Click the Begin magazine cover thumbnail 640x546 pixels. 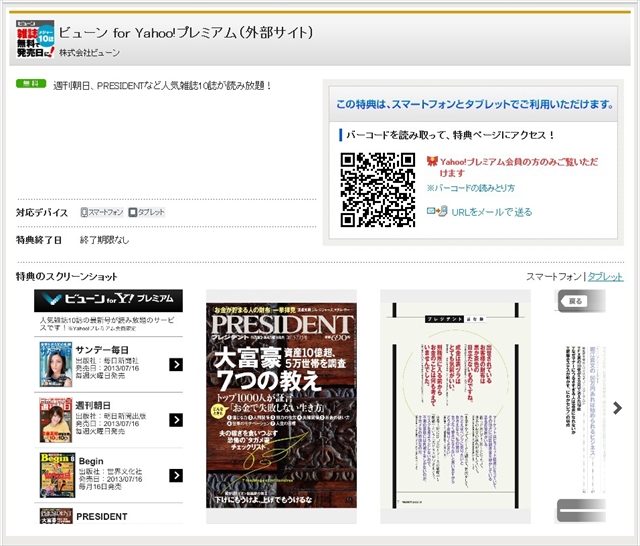(57, 475)
